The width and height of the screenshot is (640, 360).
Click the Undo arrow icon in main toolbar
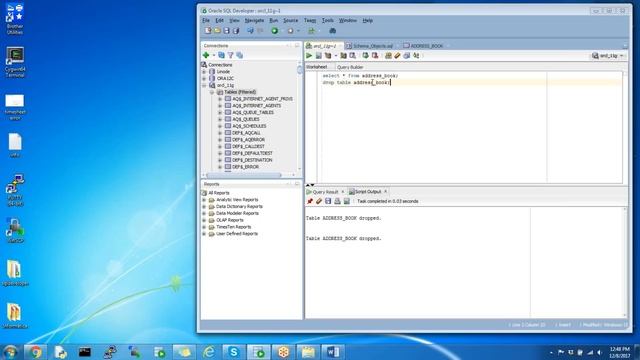(250, 31)
